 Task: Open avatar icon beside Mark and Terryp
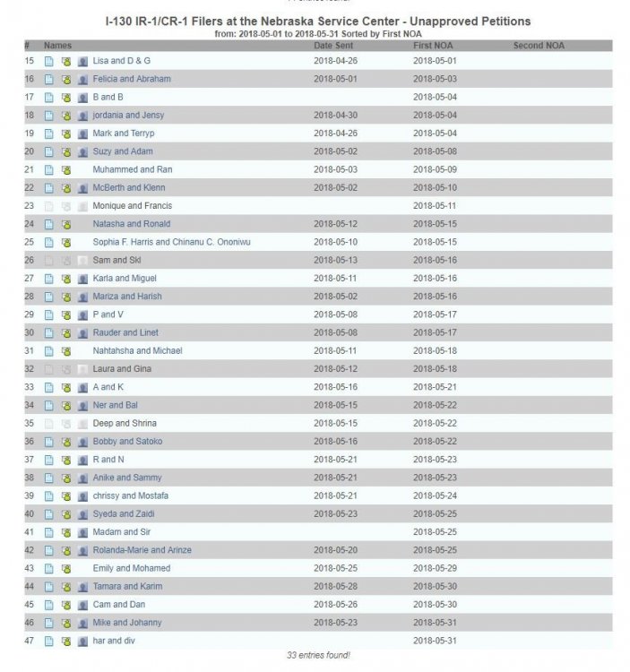pyautogui.click(x=82, y=134)
